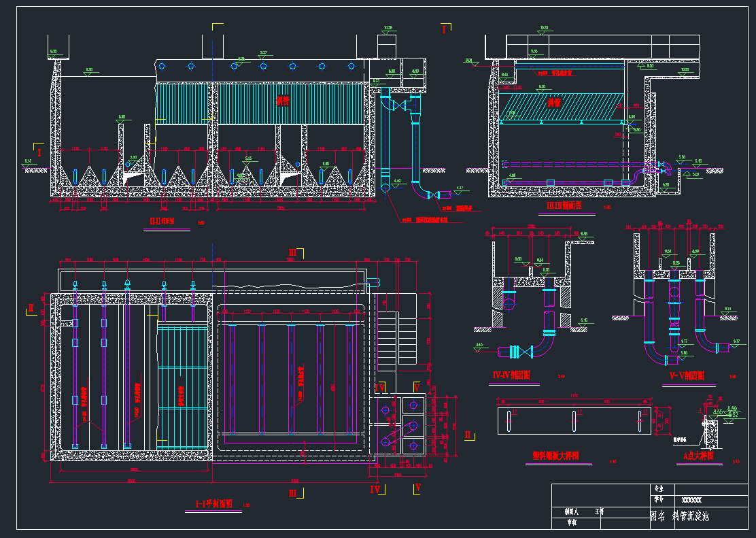Viewport: 756px width, 538px height.
Task: Click the V-V section view title
Action: tap(686, 375)
